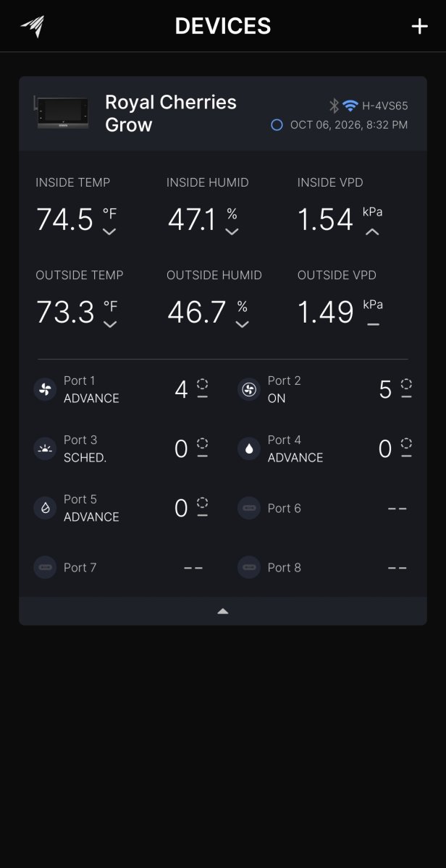Tap the blue status circle by date

click(x=277, y=125)
